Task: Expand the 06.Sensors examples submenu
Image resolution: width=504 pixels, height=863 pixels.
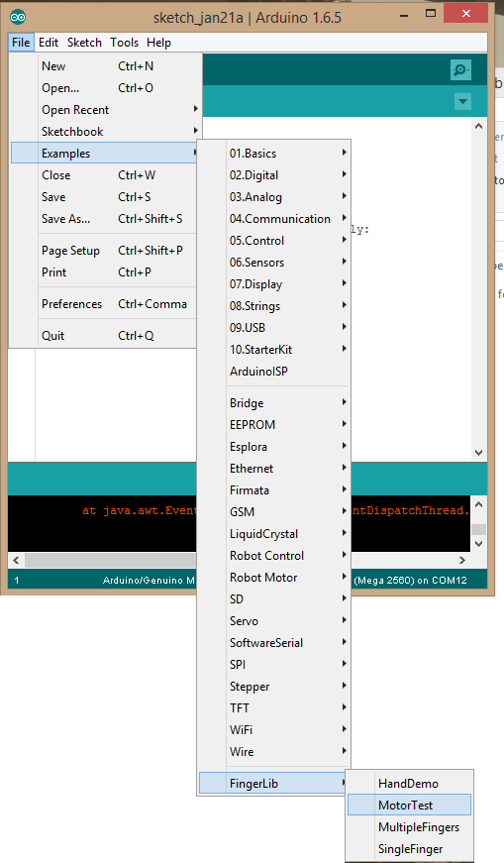Action: coord(274,262)
